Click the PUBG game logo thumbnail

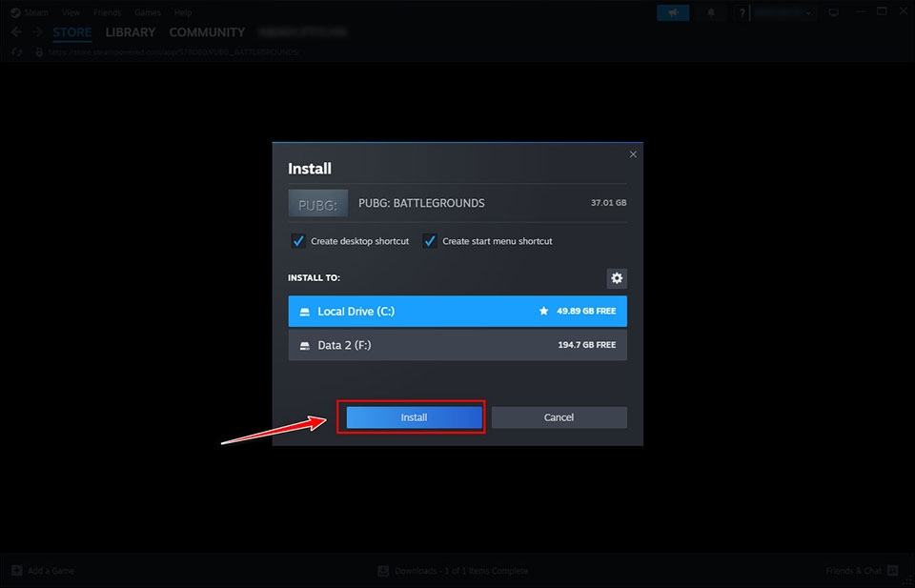pos(317,203)
